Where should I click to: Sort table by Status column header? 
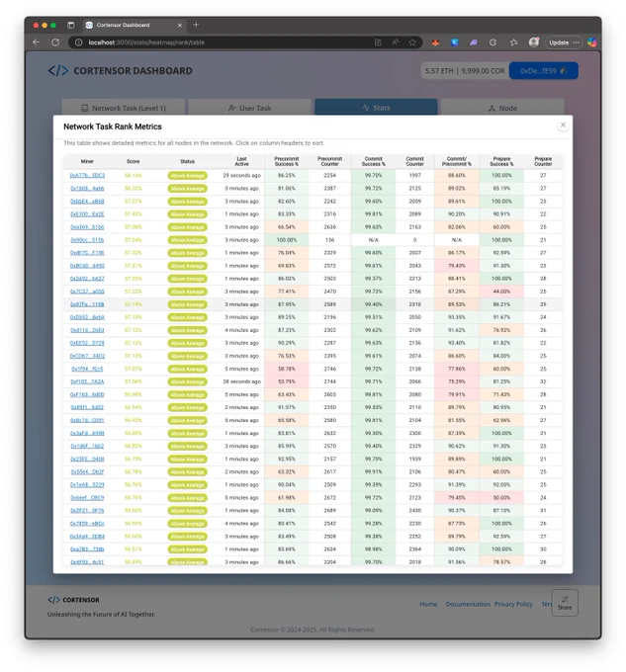187,161
